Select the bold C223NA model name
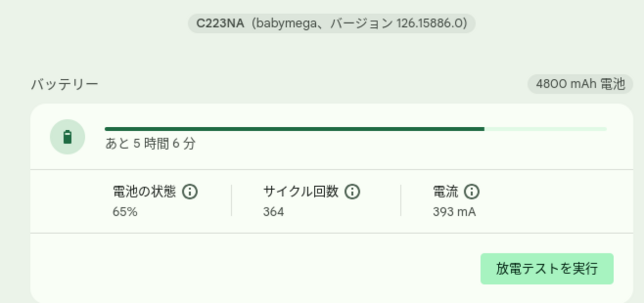 (x=220, y=24)
